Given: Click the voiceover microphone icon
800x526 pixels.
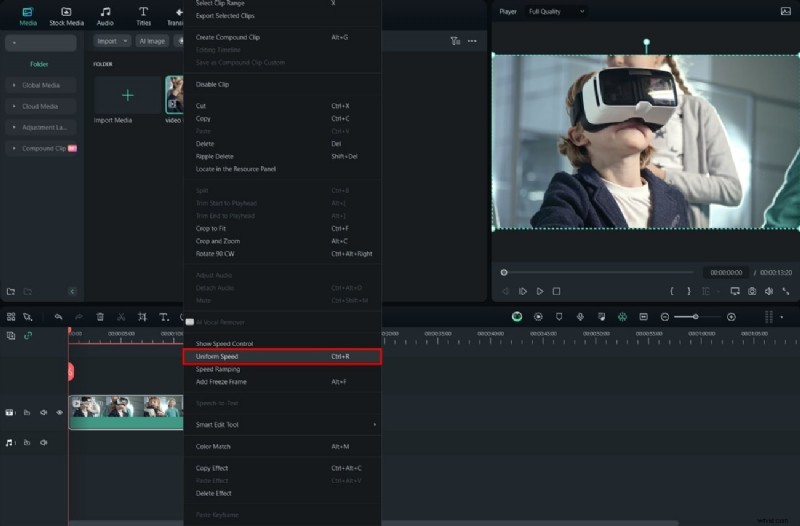Looking at the screenshot, I should [580, 317].
